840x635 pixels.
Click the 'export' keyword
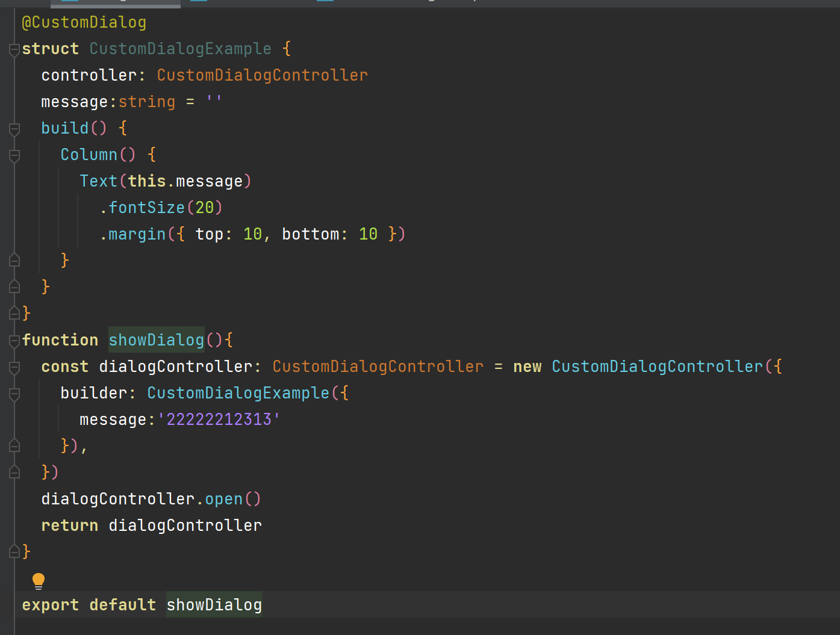tap(51, 605)
